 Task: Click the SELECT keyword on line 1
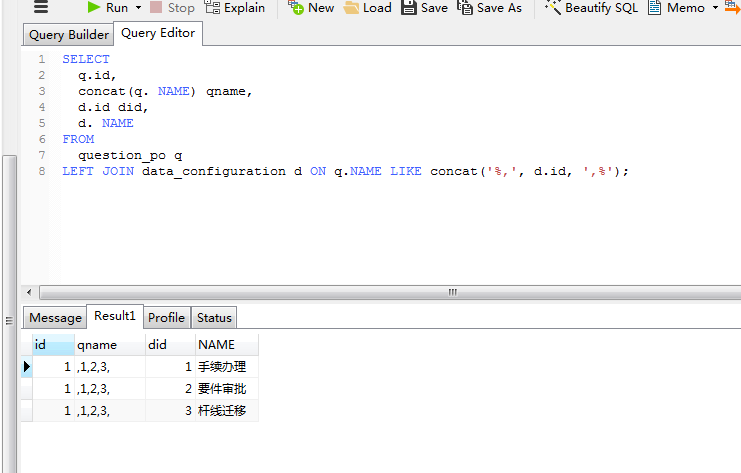86,59
